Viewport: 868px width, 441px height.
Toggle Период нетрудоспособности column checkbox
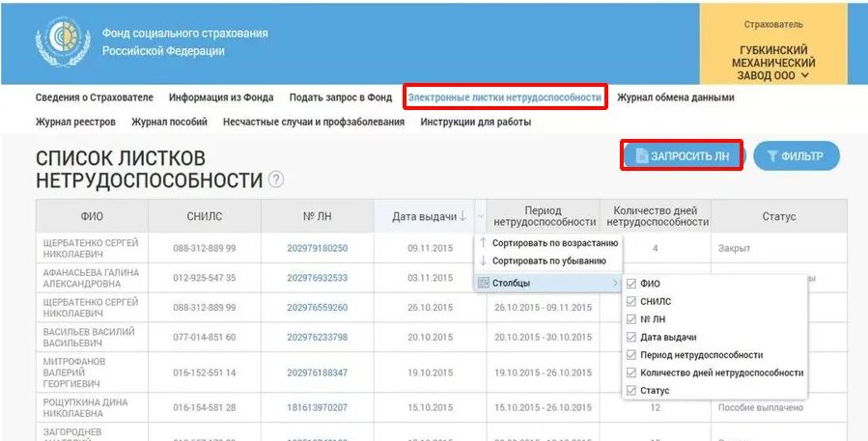pos(631,355)
